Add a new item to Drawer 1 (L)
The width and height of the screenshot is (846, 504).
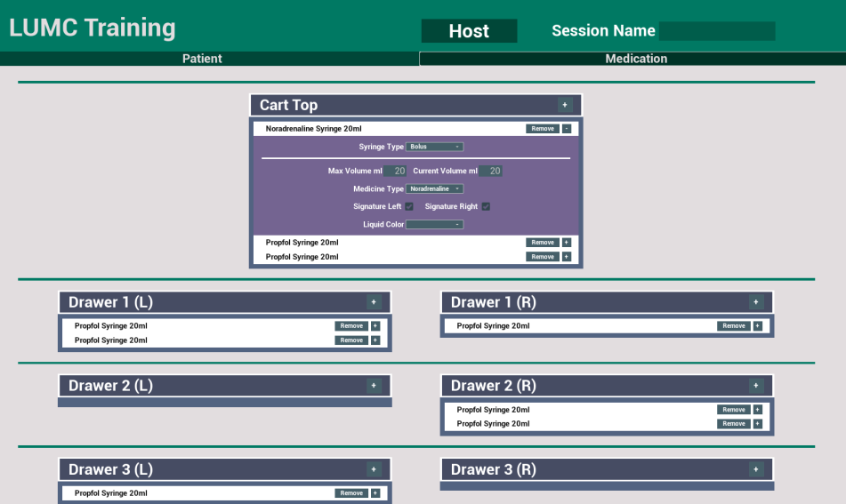click(x=374, y=302)
